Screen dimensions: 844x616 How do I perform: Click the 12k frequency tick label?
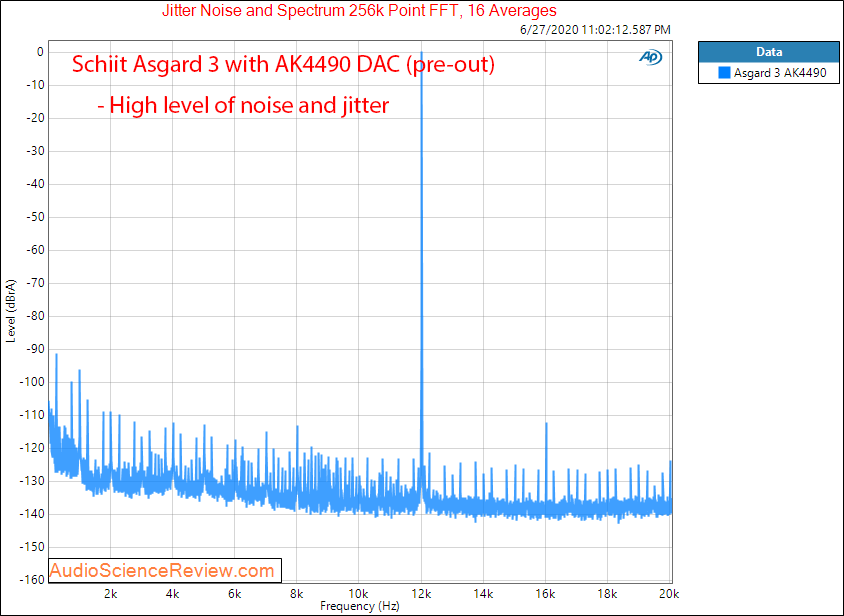click(421, 594)
